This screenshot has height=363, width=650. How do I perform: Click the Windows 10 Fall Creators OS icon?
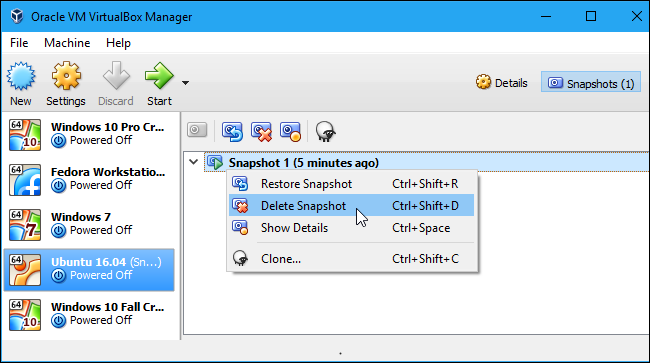click(25, 315)
